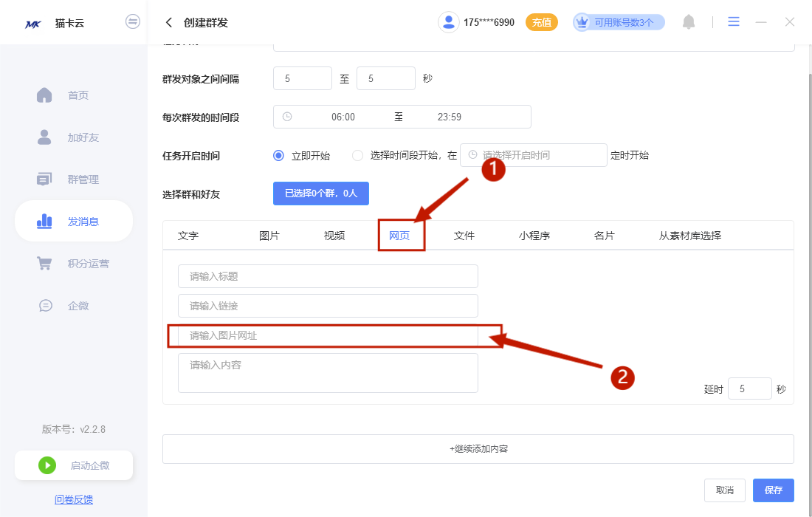Focus the 请输入内容 text area

point(328,373)
